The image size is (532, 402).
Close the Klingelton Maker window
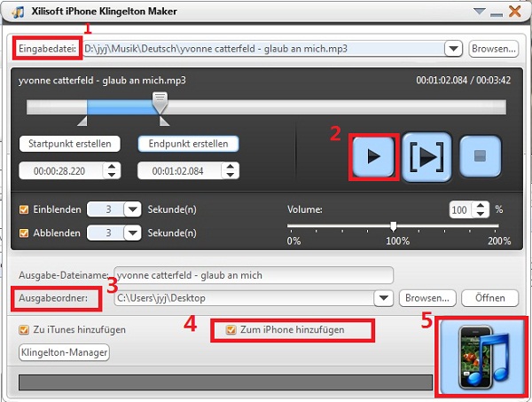[x=515, y=12]
